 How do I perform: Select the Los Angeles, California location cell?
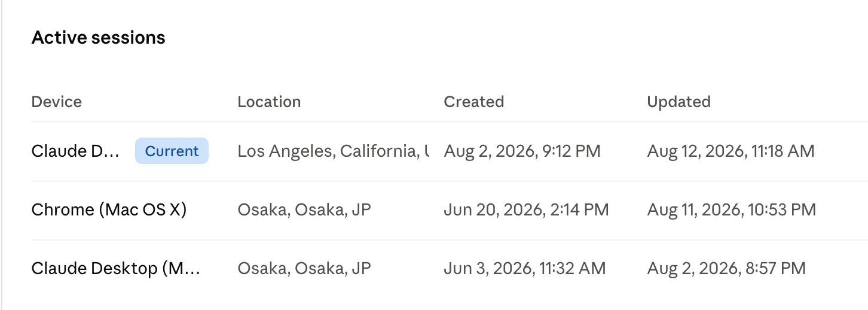334,151
